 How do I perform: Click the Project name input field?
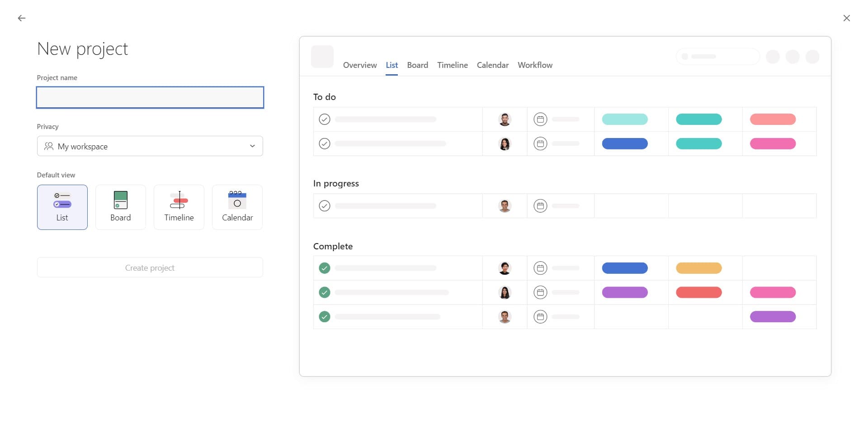pos(150,97)
